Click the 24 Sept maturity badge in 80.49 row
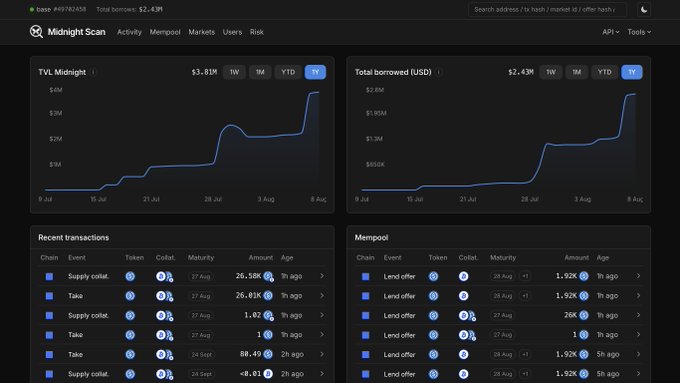 coord(202,354)
